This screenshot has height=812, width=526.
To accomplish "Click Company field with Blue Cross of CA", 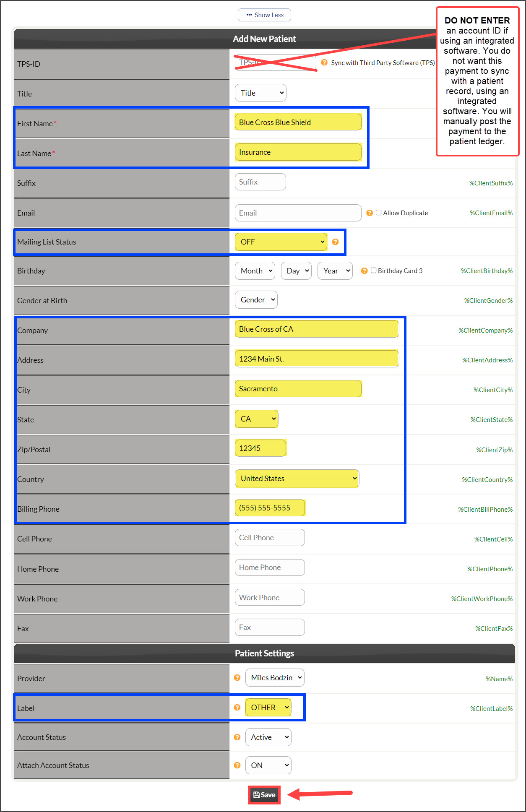I will click(317, 329).
